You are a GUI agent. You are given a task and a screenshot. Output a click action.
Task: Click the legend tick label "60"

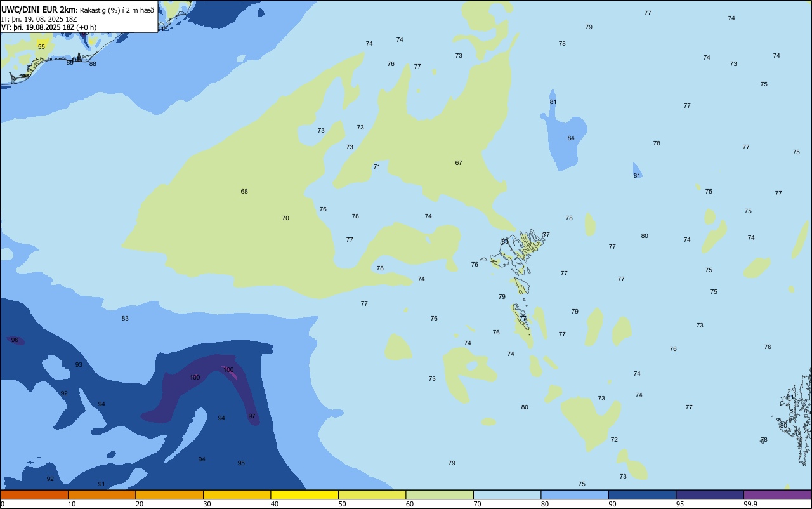(410, 504)
